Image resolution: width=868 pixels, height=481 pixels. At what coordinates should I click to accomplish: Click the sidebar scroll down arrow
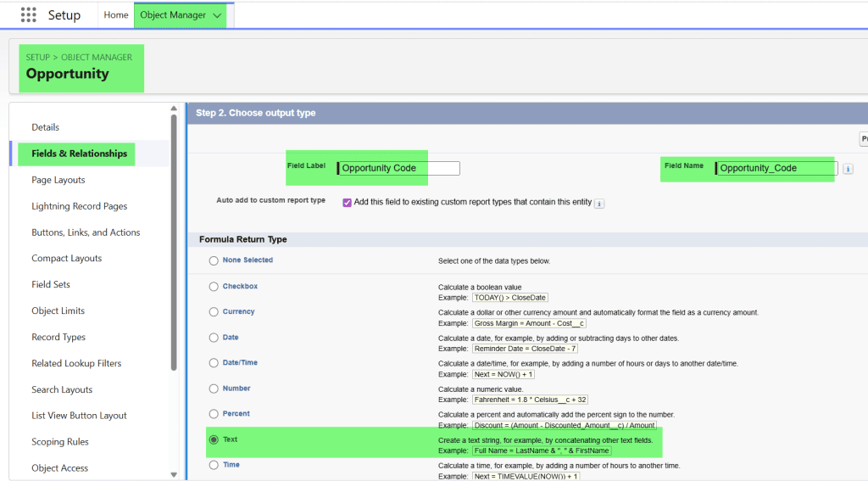click(174, 475)
